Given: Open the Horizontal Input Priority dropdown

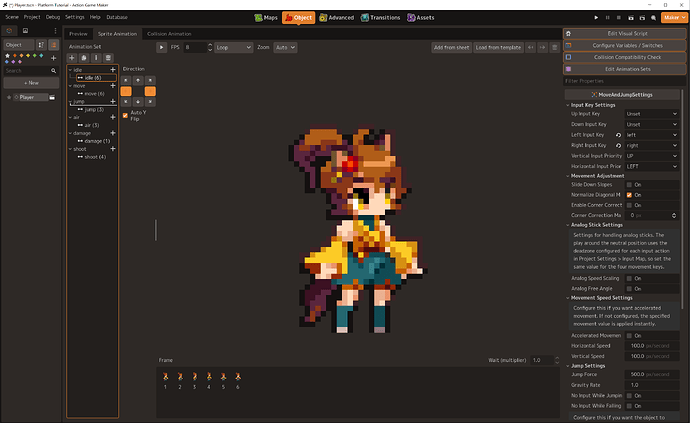Looking at the screenshot, I should point(652,166).
